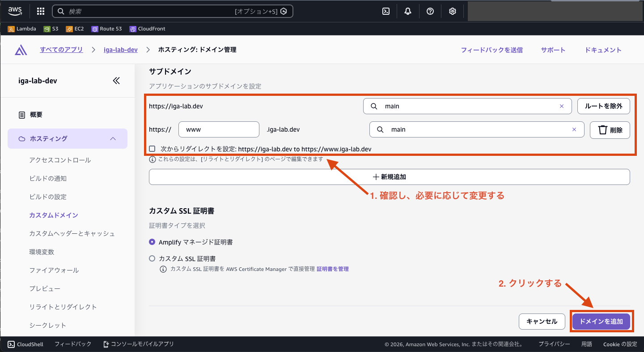This screenshot has height=352, width=644.
Task: Go to ビルドの通知 in sidebar
Action: pyautogui.click(x=48, y=178)
